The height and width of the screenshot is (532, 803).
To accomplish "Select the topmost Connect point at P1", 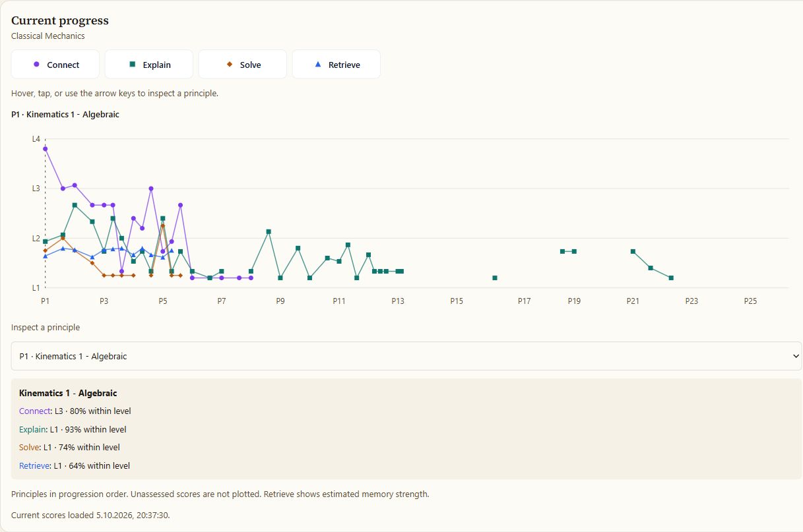I will [x=45, y=149].
